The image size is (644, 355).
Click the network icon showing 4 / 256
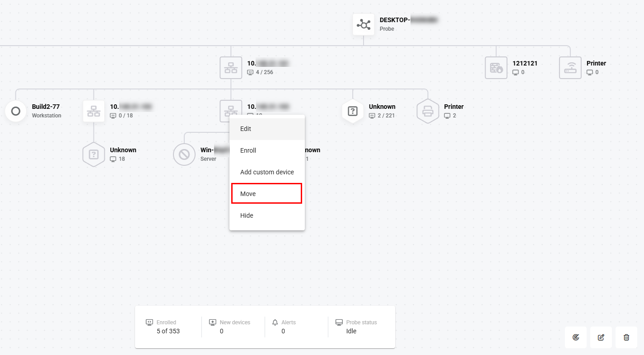(x=231, y=68)
